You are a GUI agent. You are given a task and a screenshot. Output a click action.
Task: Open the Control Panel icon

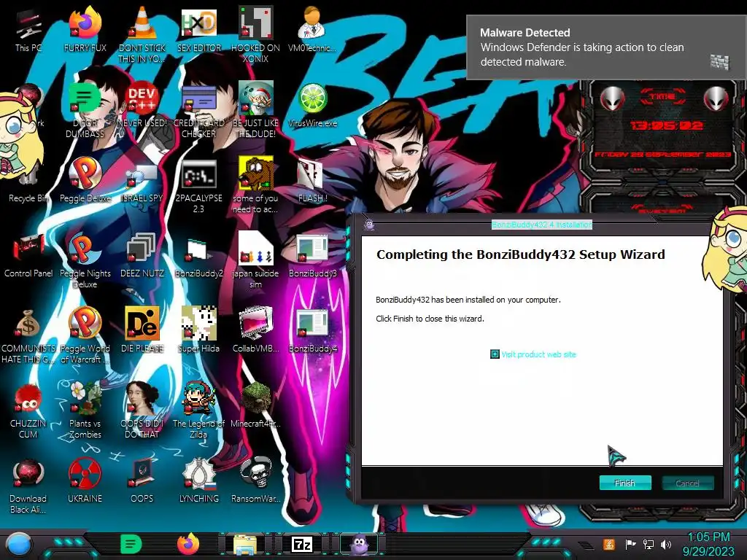[28, 256]
